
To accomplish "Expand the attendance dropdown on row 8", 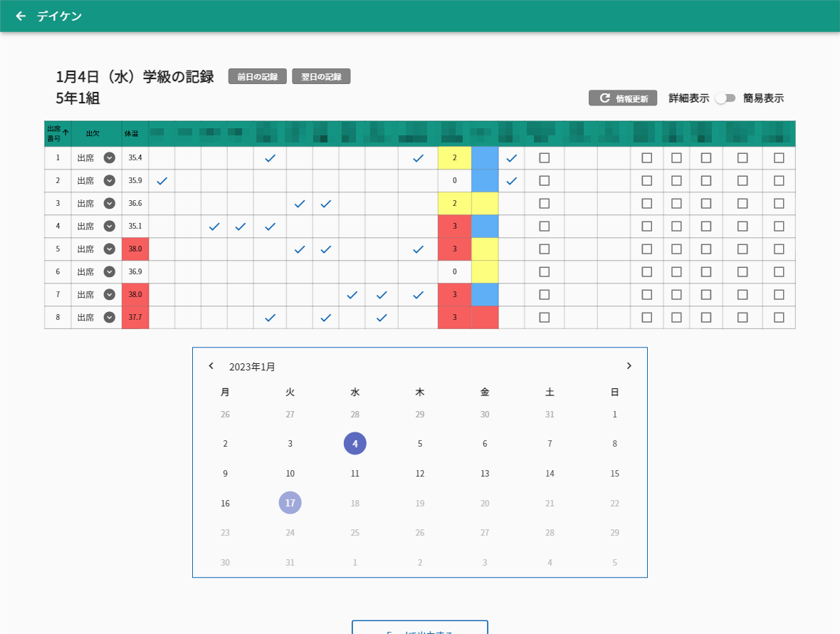I will tap(109, 317).
